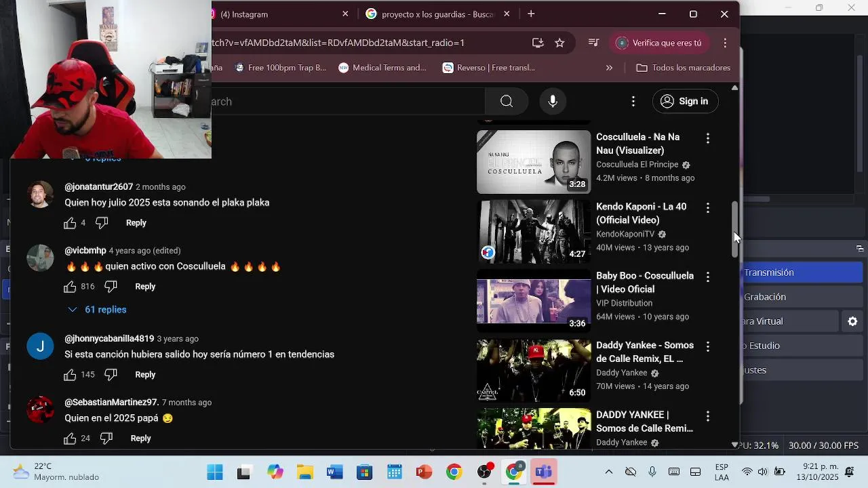Open the media control icon in Chrome toolbar
868x488 pixels.
click(593, 43)
